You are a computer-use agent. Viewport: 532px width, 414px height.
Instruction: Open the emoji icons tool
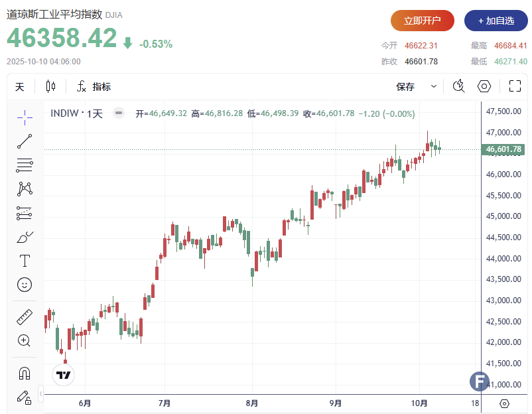[25, 285]
